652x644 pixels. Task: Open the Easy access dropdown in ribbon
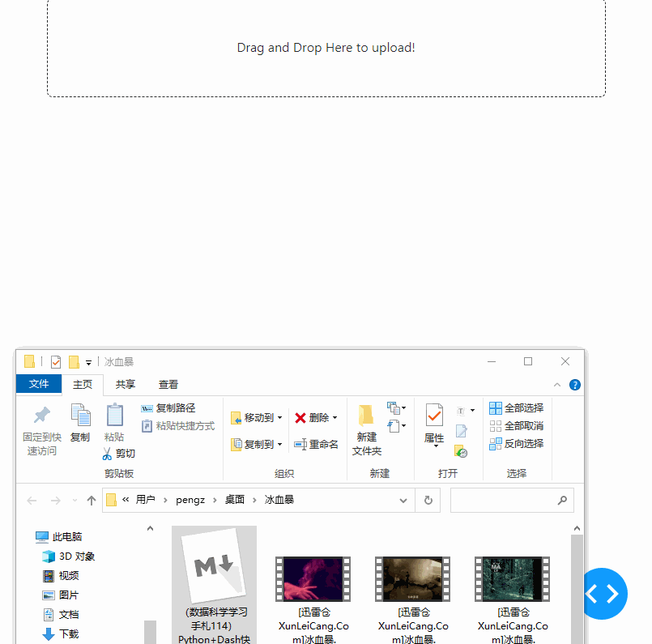(396, 426)
